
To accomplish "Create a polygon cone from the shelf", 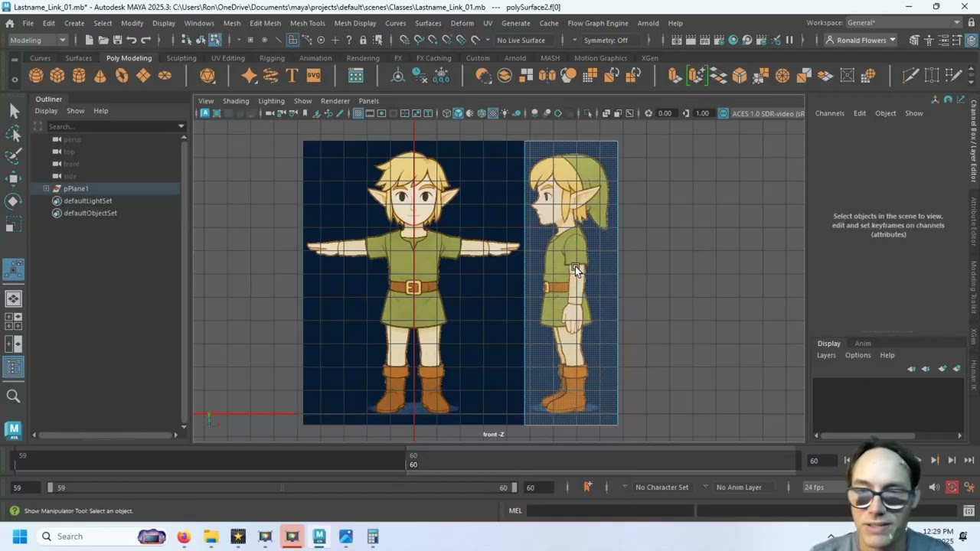I will point(100,75).
